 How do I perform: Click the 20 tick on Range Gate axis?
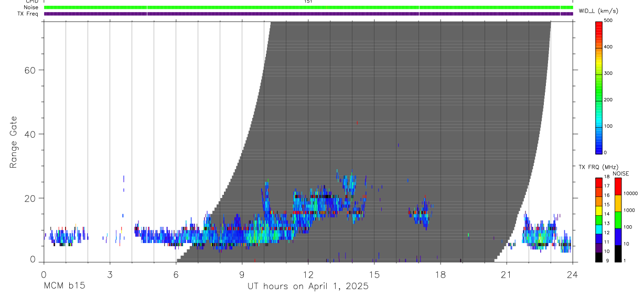click(x=30, y=198)
